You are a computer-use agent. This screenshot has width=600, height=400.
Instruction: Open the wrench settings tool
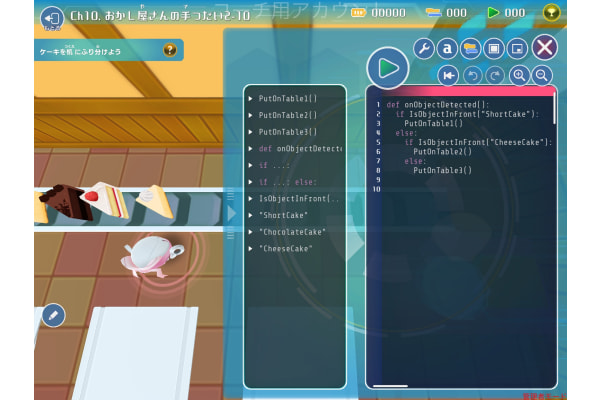click(423, 48)
